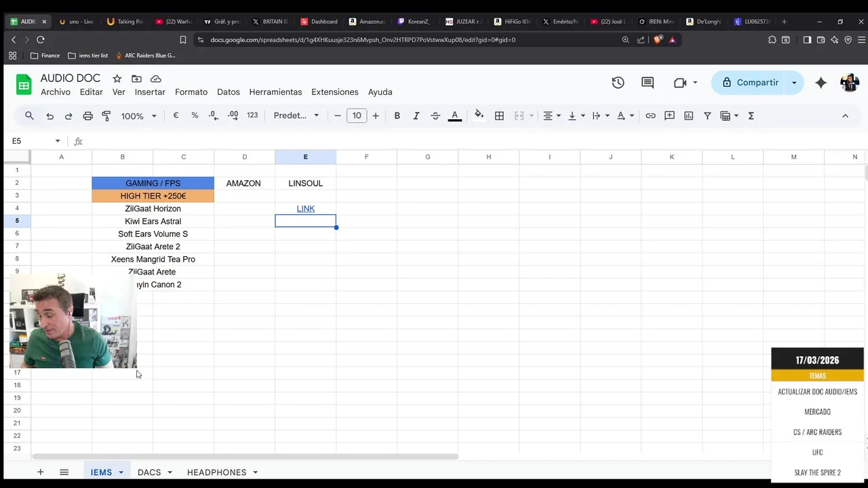Open the Formato menu
Screen dimensions: 868x488
[191, 92]
